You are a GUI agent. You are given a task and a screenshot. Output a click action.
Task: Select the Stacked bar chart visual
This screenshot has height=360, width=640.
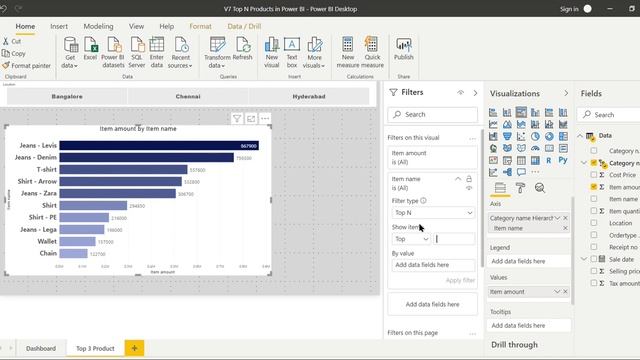tap(493, 112)
